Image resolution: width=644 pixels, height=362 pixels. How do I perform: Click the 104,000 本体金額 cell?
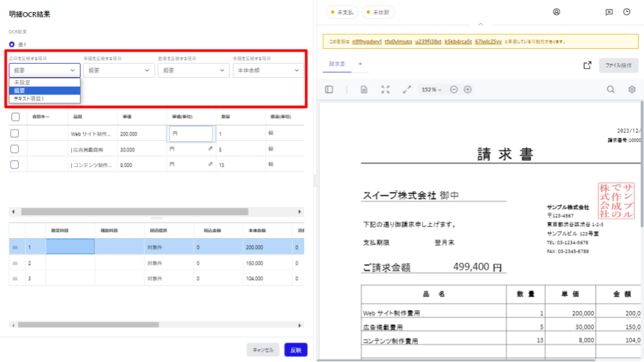[x=267, y=279]
